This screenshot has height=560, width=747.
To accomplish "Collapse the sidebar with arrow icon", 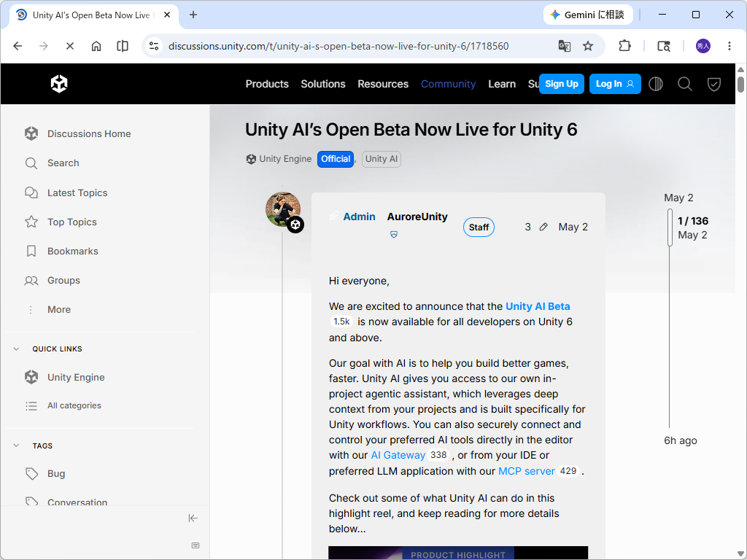I will click(193, 518).
